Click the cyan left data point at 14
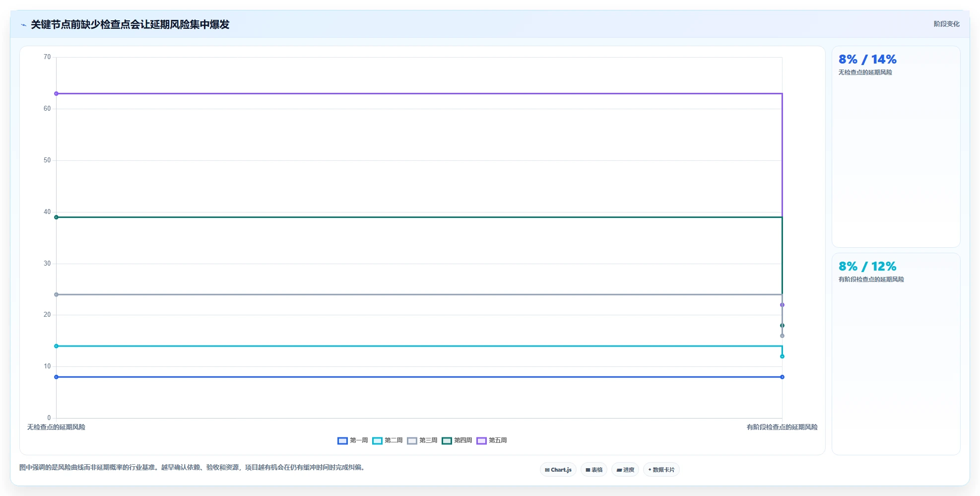This screenshot has height=496, width=980. click(56, 346)
